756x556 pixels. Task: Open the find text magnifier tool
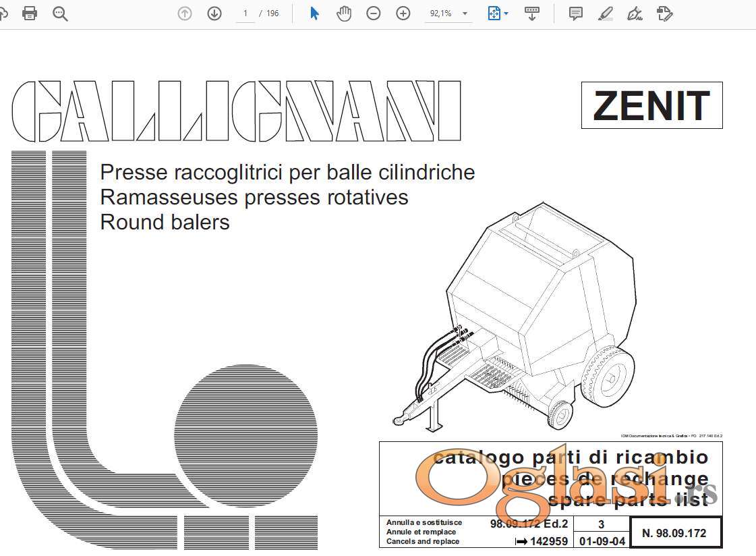[60, 13]
